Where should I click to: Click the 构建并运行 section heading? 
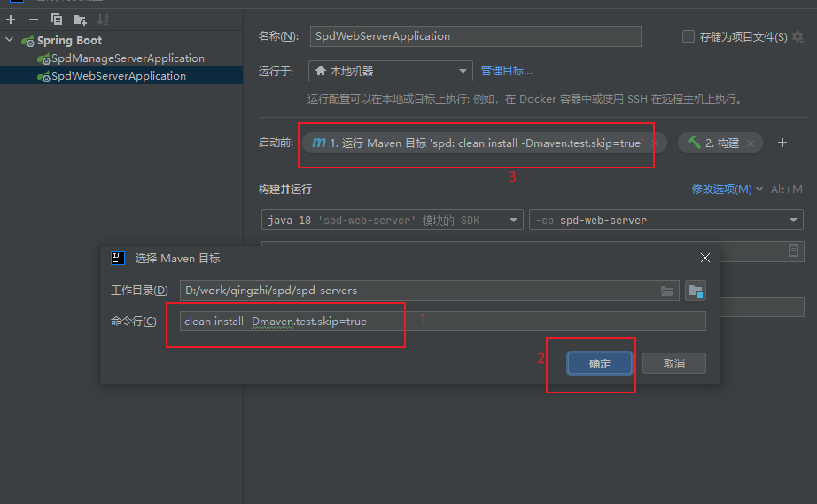click(x=285, y=190)
